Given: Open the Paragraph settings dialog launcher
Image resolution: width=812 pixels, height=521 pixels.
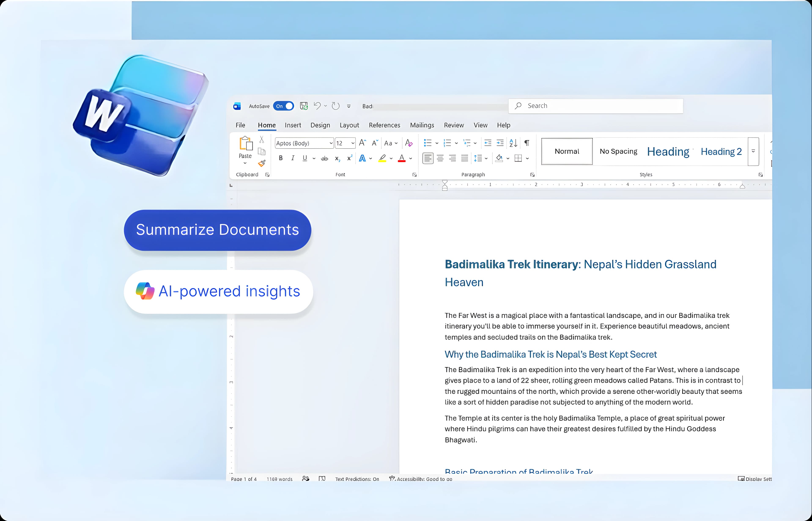Looking at the screenshot, I should [532, 175].
